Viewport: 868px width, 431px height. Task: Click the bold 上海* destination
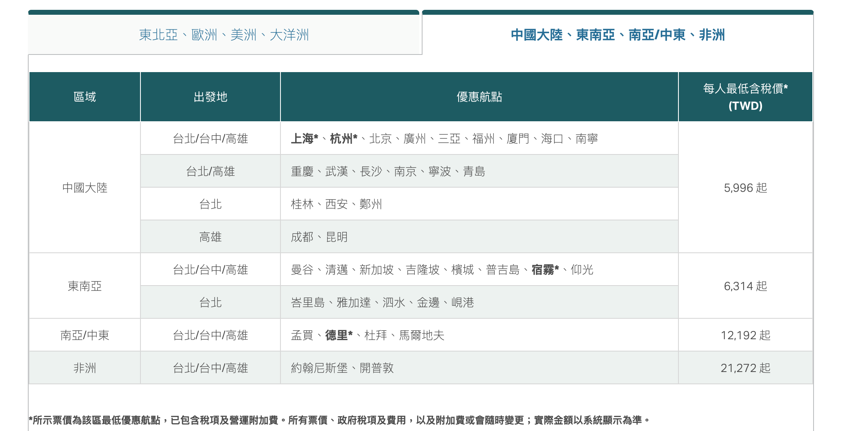click(305, 138)
